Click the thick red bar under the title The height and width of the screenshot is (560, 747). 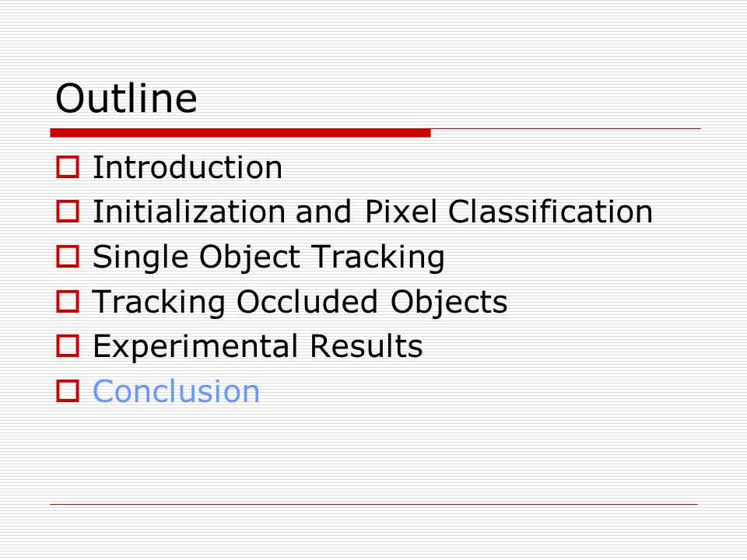(x=240, y=133)
